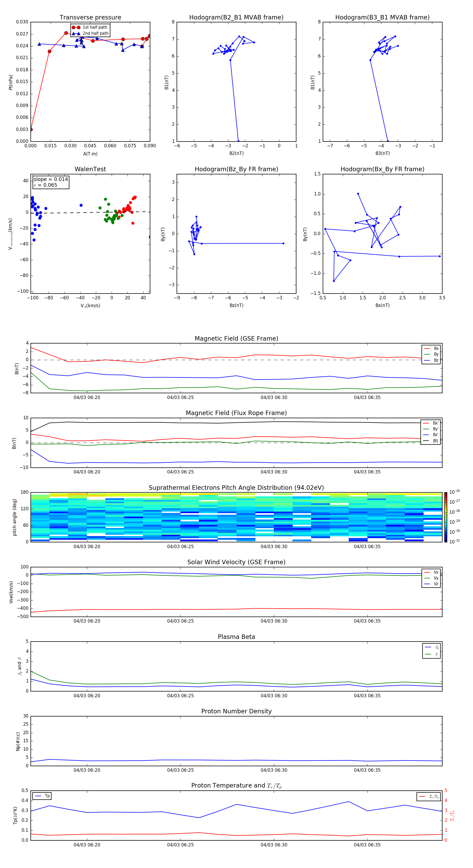This screenshot has height=868, width=473.
Task: Click the red 'Te/Tp' right-axis label
Action: pyautogui.click(x=452, y=815)
